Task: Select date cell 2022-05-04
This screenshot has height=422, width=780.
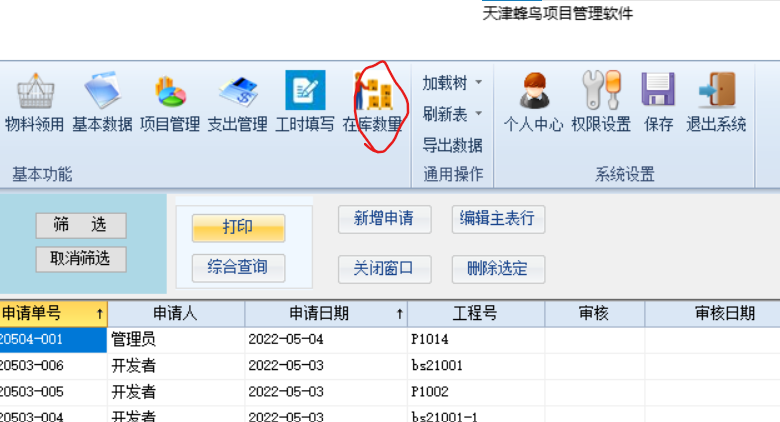Action: 326,340
